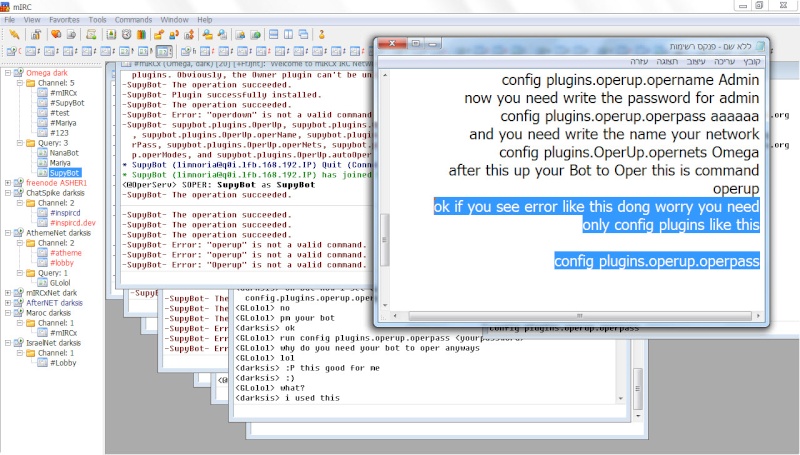
Task: Click Notepad horizontal scrollbar right arrow
Action: [x=759, y=316]
